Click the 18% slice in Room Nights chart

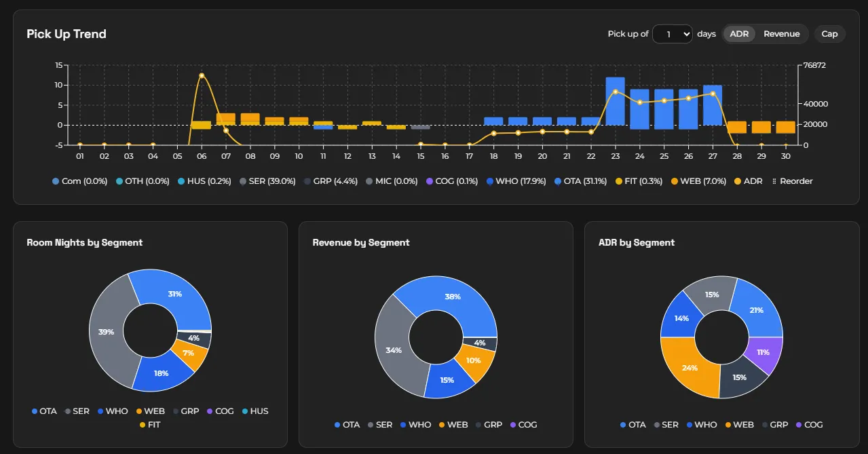(162, 373)
